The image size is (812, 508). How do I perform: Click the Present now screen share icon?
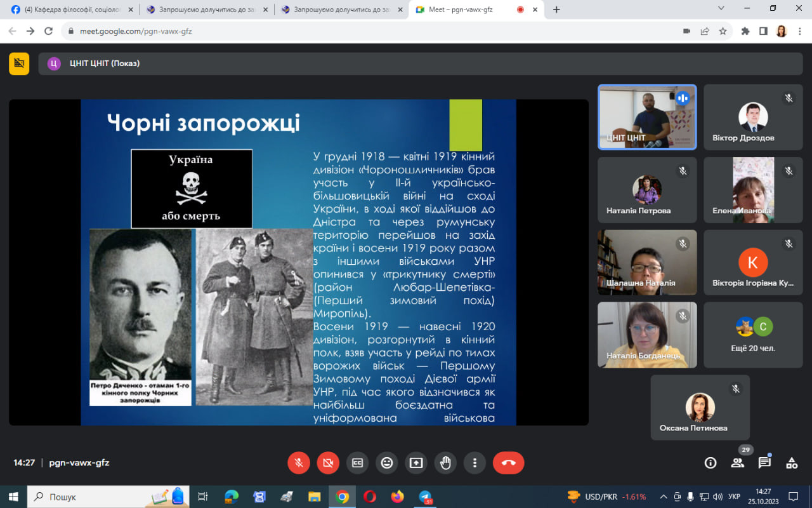click(416, 463)
